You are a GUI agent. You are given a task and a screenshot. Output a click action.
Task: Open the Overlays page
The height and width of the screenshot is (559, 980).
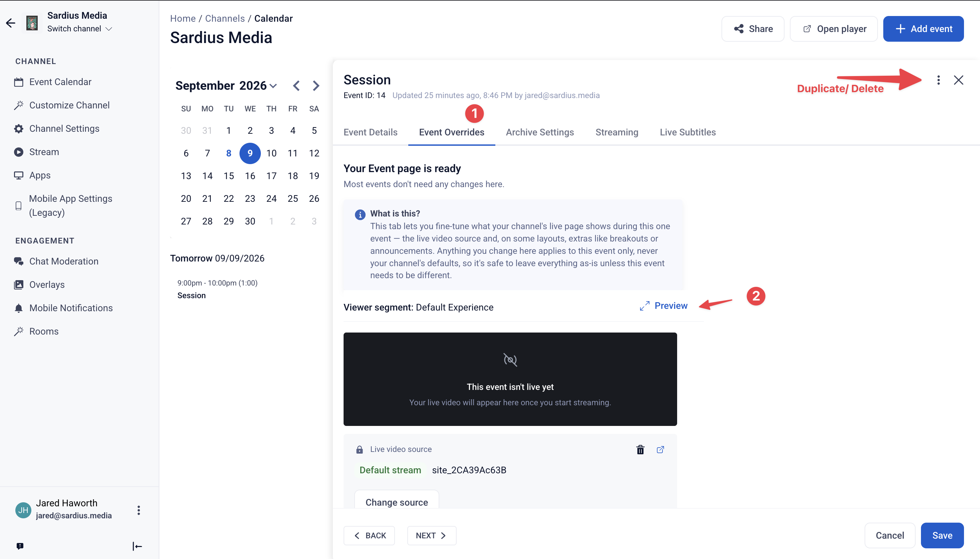40,285
